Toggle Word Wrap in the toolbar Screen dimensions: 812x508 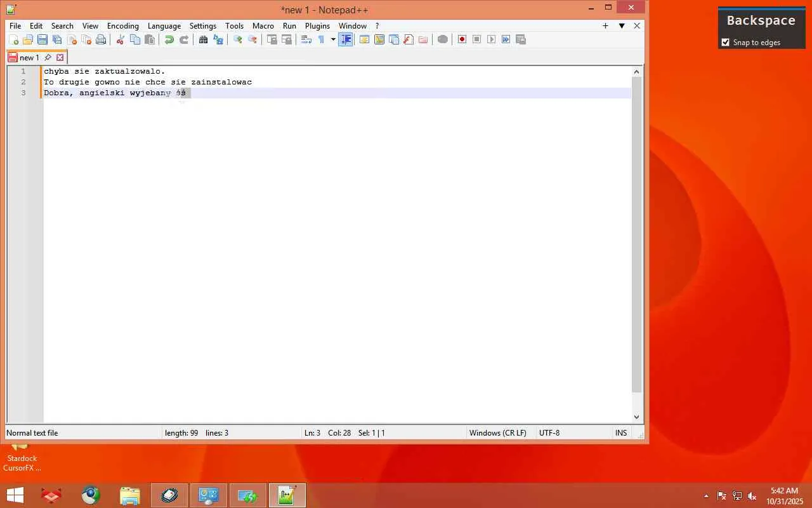(x=306, y=39)
